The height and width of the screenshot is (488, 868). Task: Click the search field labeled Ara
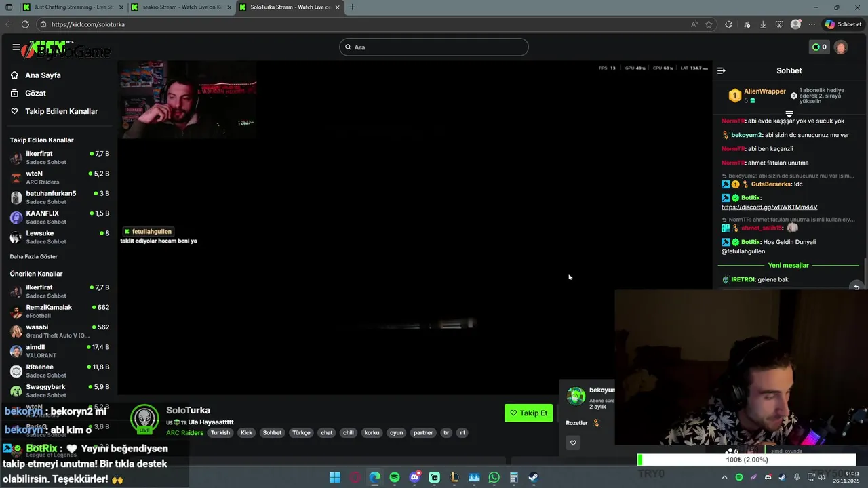point(434,47)
